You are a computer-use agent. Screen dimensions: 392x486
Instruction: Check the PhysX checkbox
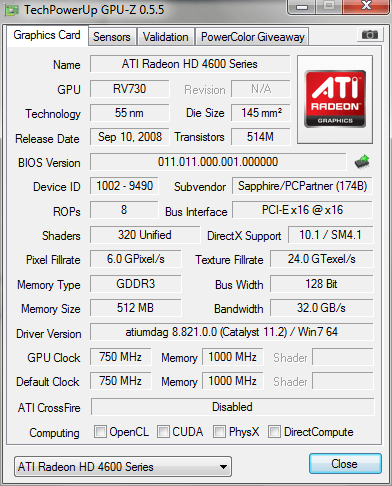click(x=219, y=431)
